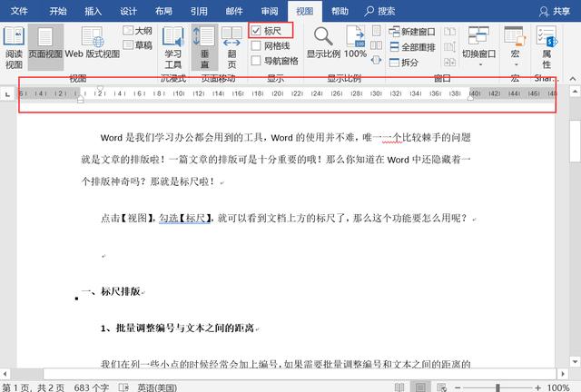Open the References (引用) tab

[x=199, y=11]
